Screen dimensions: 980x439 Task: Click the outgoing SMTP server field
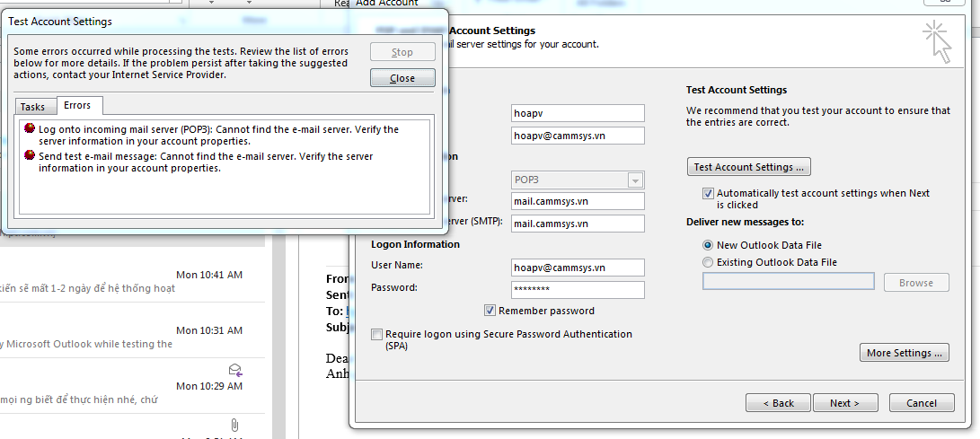tap(578, 224)
